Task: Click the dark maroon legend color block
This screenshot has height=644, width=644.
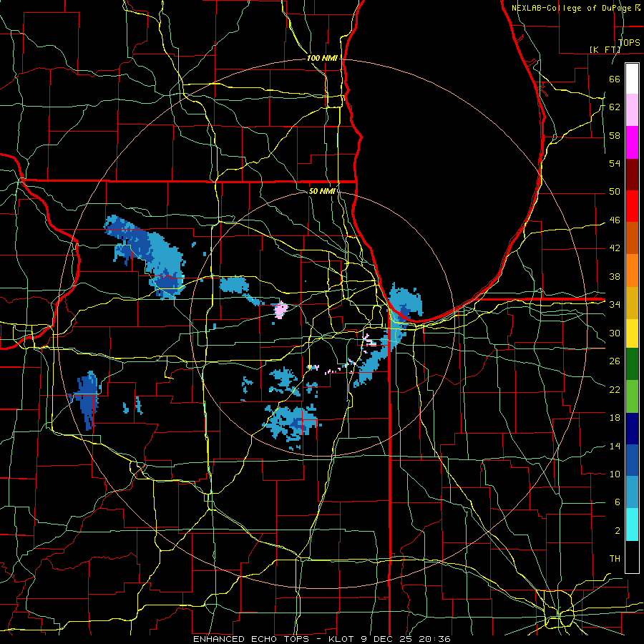Action: click(x=632, y=174)
